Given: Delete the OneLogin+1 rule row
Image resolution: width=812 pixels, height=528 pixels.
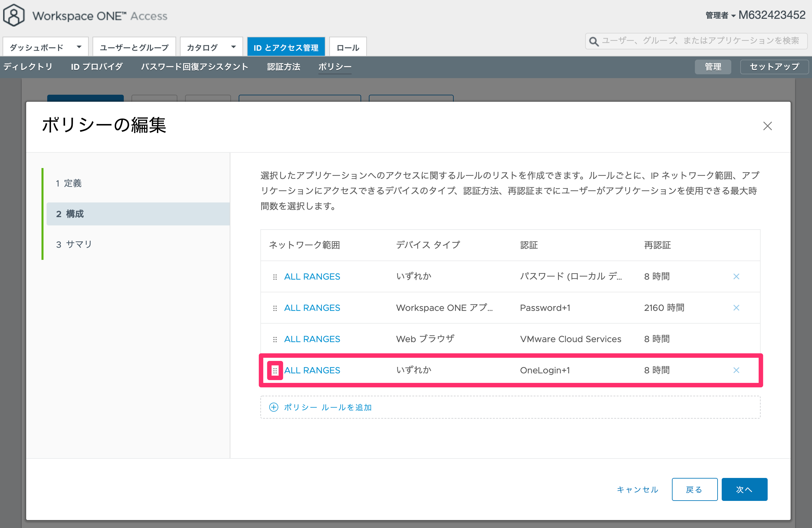Looking at the screenshot, I should tap(736, 370).
